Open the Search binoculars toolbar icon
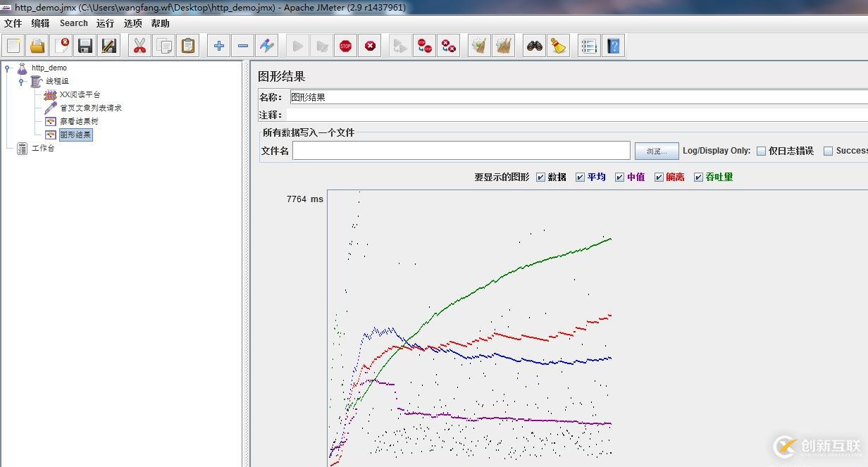This screenshot has width=868, height=467. click(534, 45)
